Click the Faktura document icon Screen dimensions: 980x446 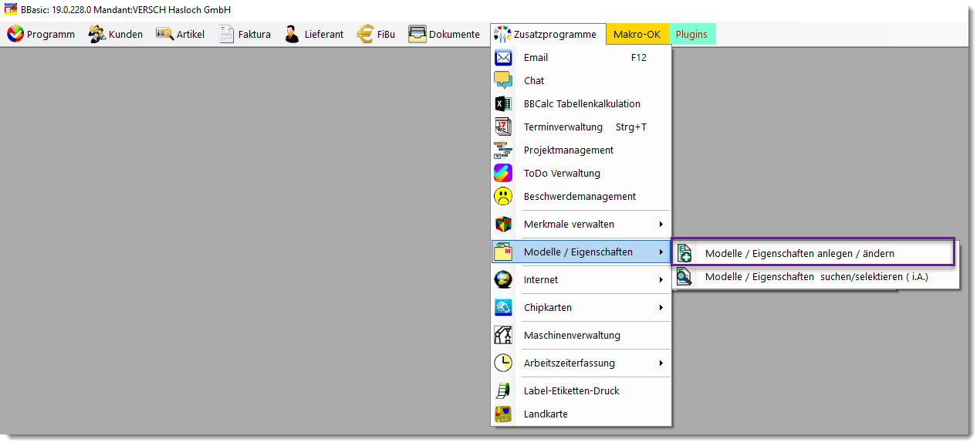coord(227,34)
